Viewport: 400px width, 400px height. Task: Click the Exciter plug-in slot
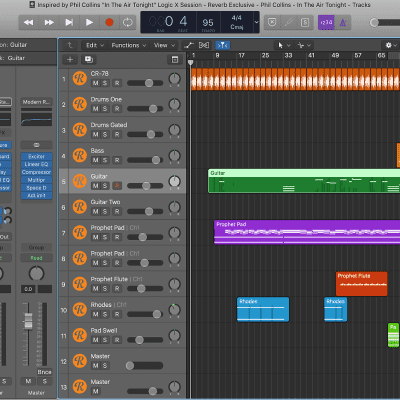point(36,156)
